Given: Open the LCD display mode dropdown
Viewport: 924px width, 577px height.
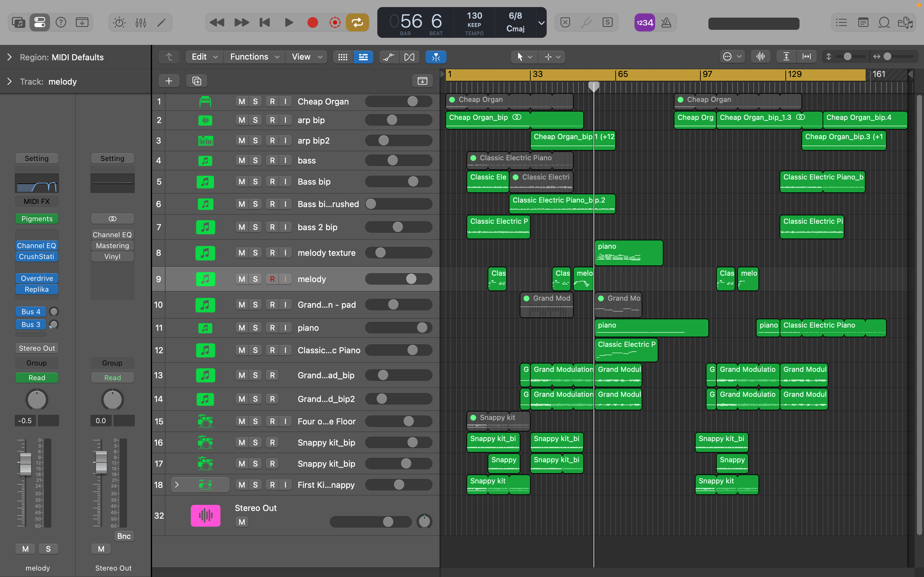Looking at the screenshot, I should pyautogui.click(x=541, y=23).
